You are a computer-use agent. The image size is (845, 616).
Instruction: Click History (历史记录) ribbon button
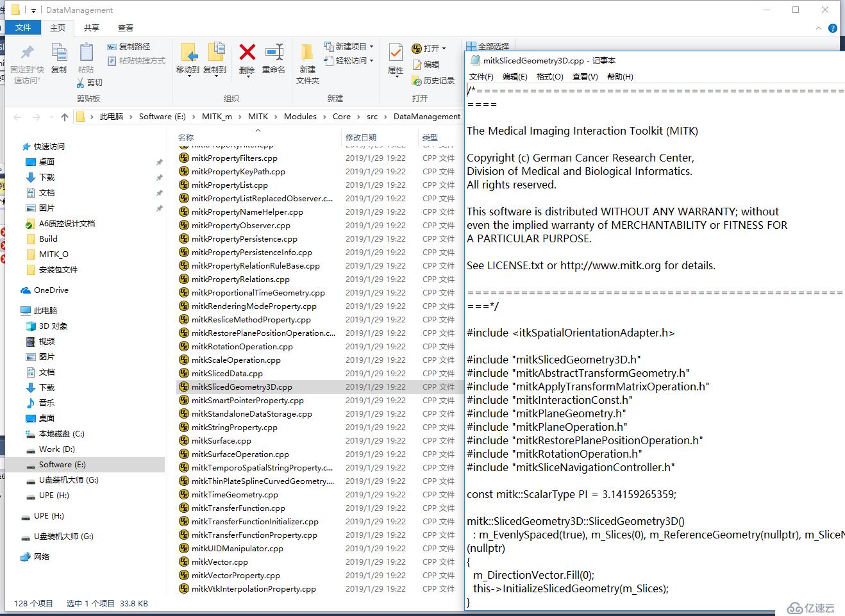pyautogui.click(x=433, y=81)
